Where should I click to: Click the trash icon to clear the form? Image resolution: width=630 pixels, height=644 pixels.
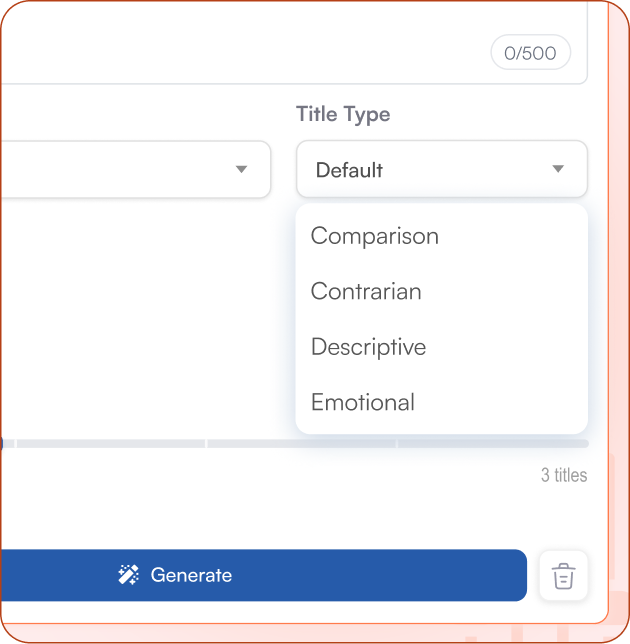coord(563,576)
